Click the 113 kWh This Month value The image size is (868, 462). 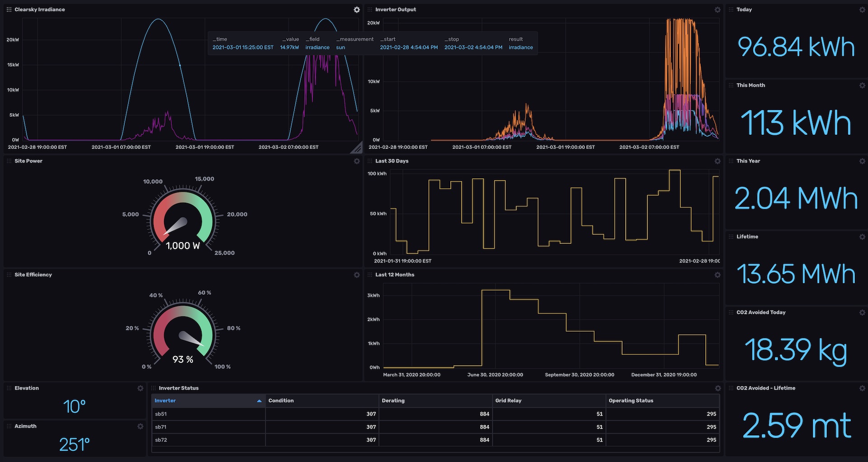[796, 123]
